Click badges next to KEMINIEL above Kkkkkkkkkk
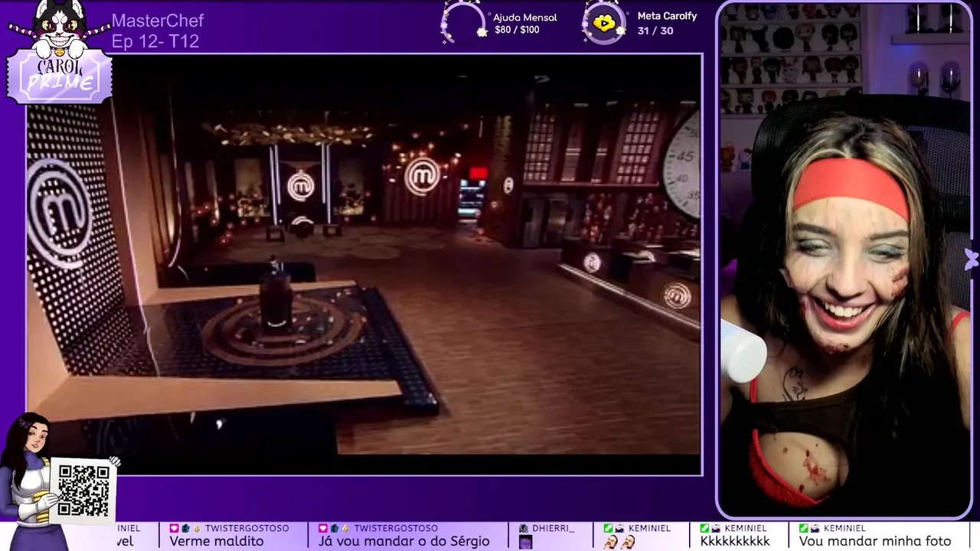 pyautogui.click(x=710, y=528)
